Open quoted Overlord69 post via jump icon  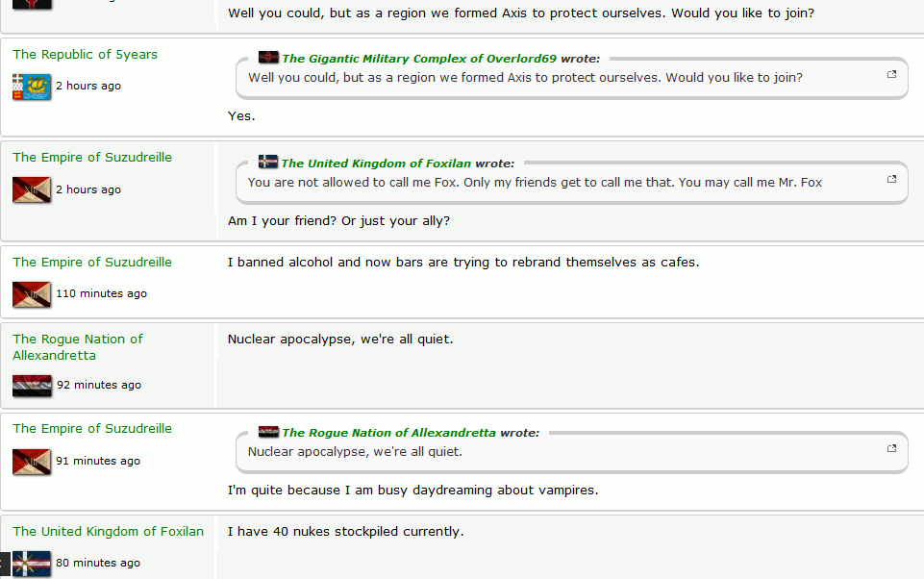coord(891,75)
